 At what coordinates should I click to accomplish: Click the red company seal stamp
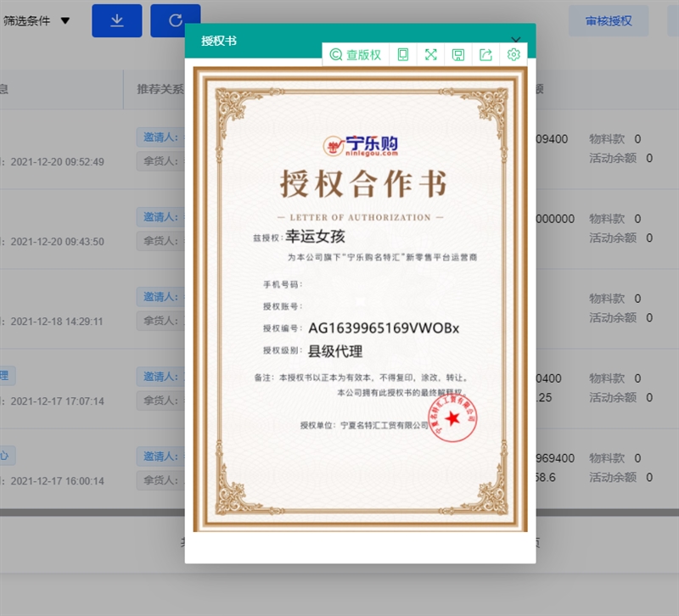(x=452, y=418)
